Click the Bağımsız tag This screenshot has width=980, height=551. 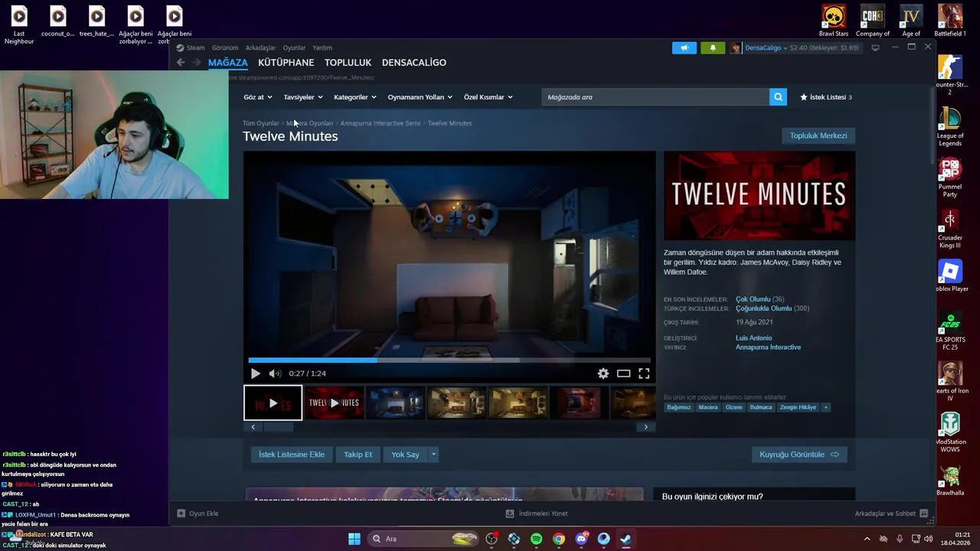click(x=678, y=407)
